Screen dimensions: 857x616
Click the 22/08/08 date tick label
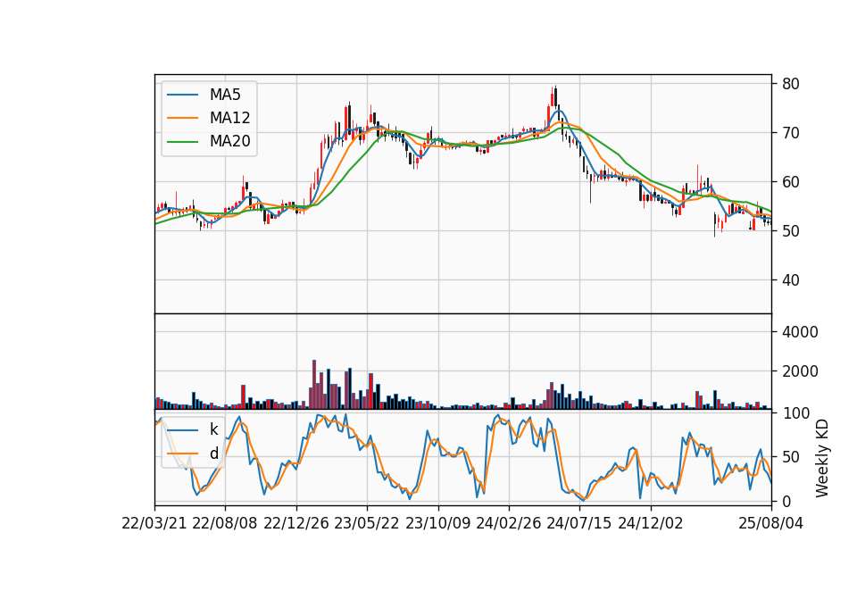coord(225,523)
